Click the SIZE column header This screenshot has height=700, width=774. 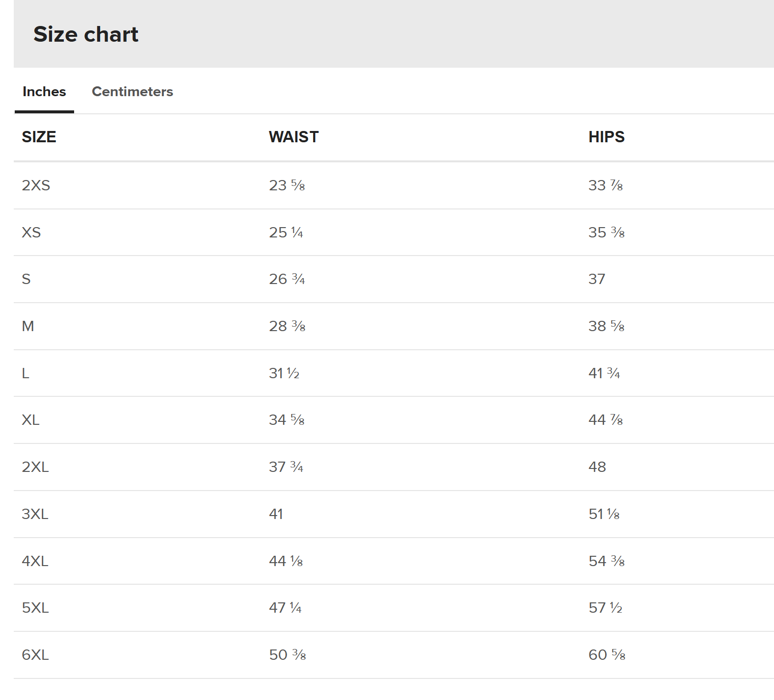point(39,137)
